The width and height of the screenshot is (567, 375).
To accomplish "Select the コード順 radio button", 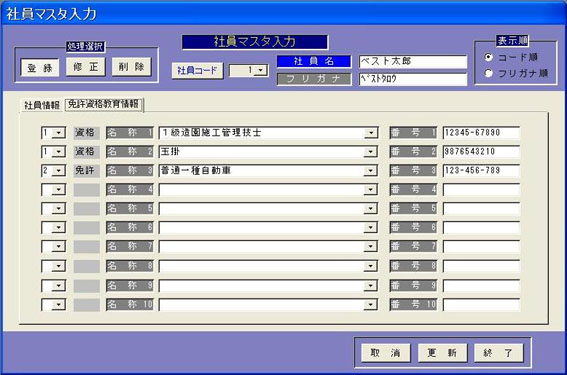I will [489, 57].
